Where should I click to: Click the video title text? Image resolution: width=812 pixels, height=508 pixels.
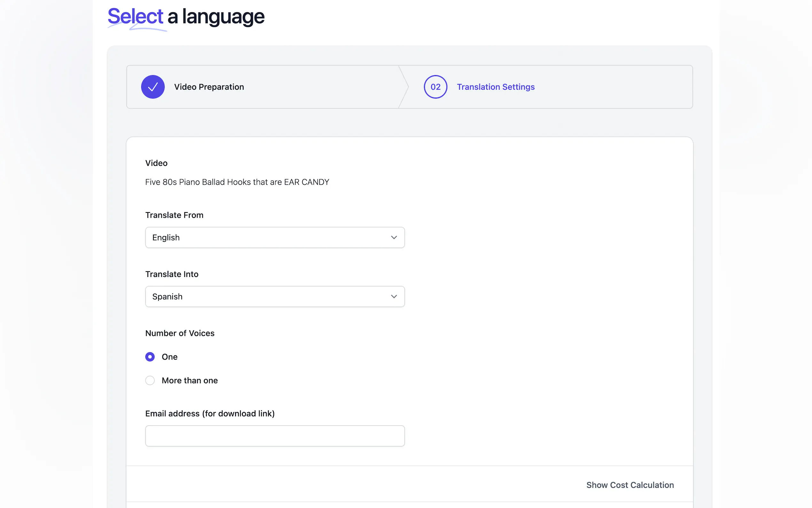tap(237, 182)
